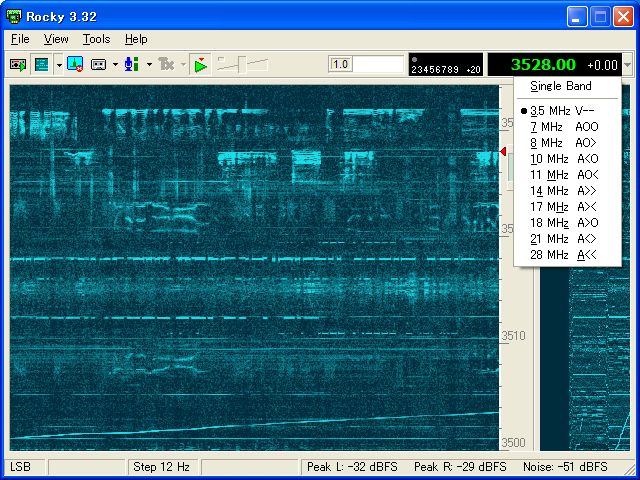Click the 1.0 input field
Image resolution: width=640 pixels, height=480 pixels.
pyautogui.click(x=366, y=64)
